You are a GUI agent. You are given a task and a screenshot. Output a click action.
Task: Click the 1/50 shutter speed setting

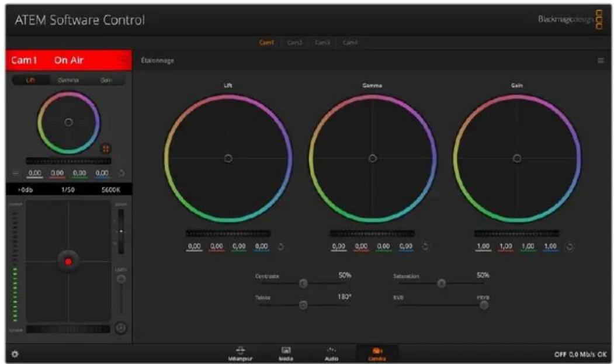click(68, 190)
